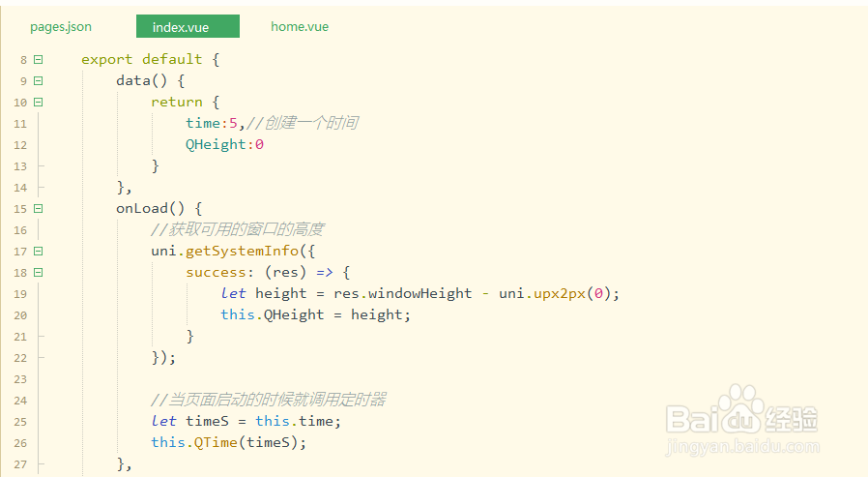Click 'let timeS = this.time;' line
The width and height of the screenshot is (868, 477).
[x=246, y=421]
